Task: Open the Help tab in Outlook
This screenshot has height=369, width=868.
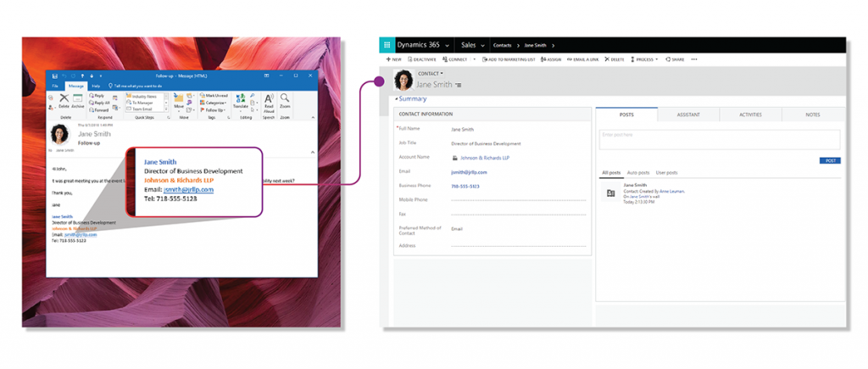Action: (96, 86)
